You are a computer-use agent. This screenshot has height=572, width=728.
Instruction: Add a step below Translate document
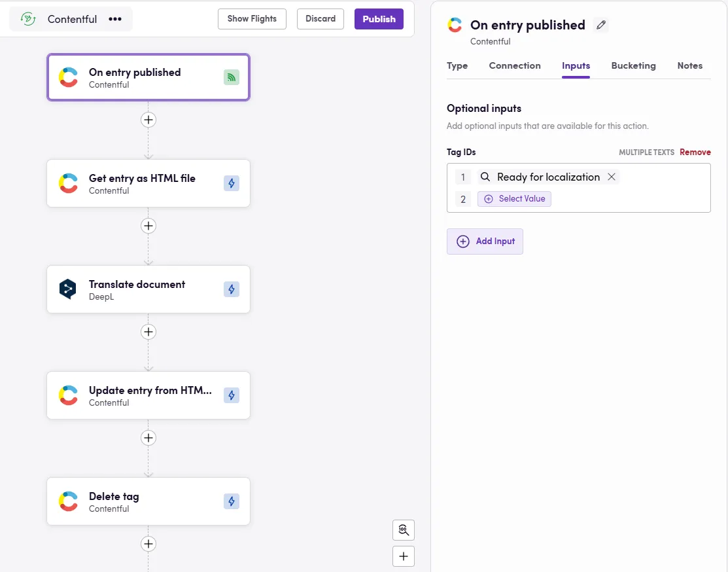148,332
